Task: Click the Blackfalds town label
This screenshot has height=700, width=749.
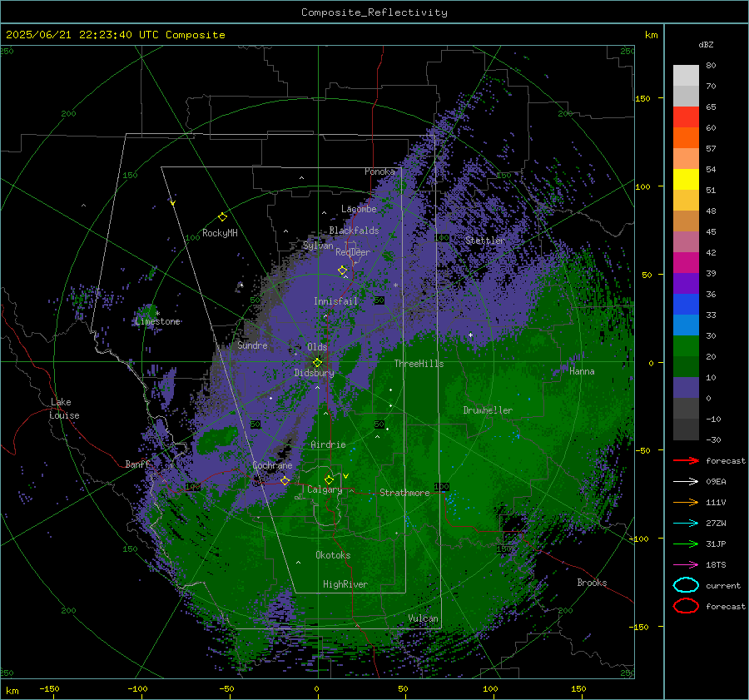Action: (354, 231)
